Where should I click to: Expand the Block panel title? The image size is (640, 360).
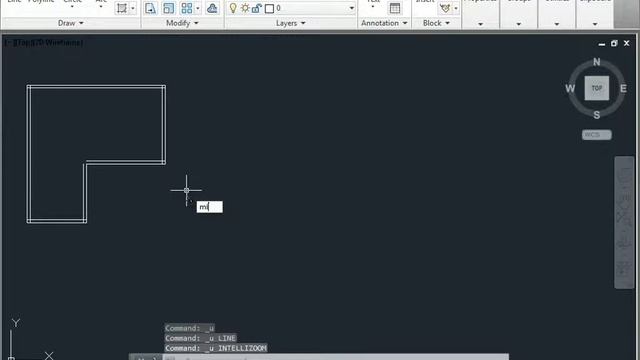click(436, 23)
